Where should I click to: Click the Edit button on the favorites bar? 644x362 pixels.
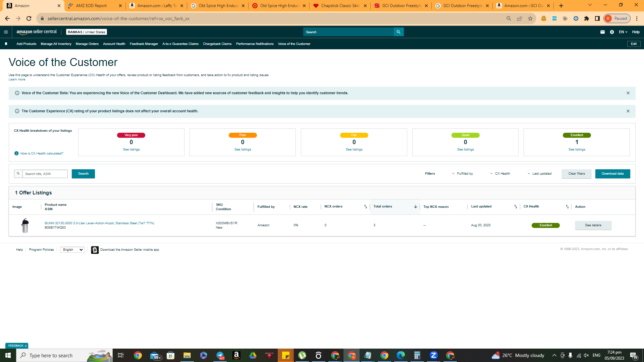pos(634,44)
